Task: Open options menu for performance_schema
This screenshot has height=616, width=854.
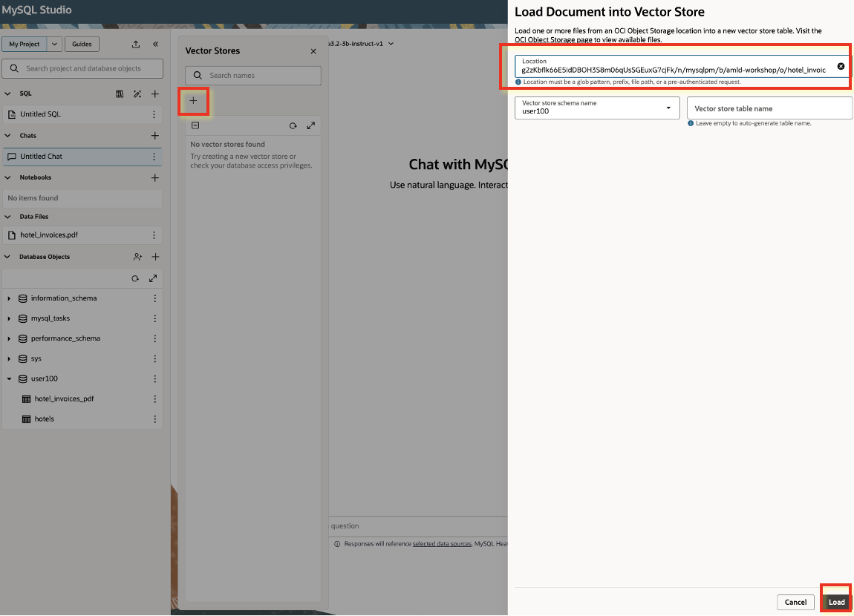Action: (154, 339)
